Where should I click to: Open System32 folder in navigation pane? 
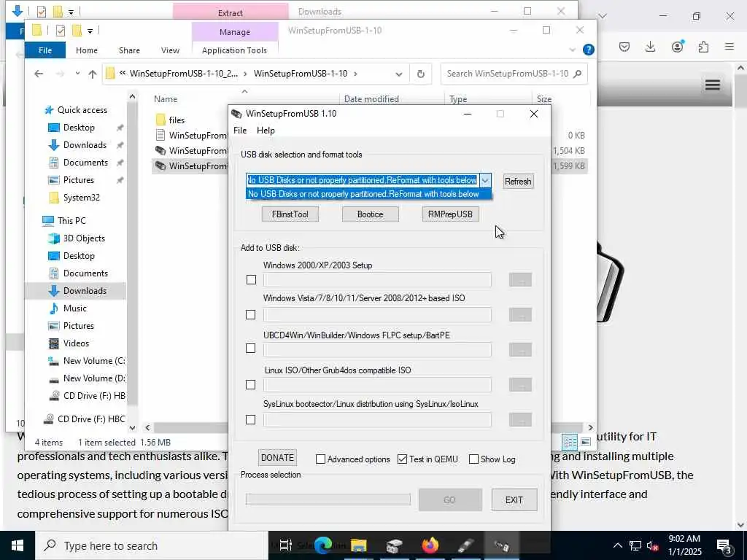click(x=82, y=198)
